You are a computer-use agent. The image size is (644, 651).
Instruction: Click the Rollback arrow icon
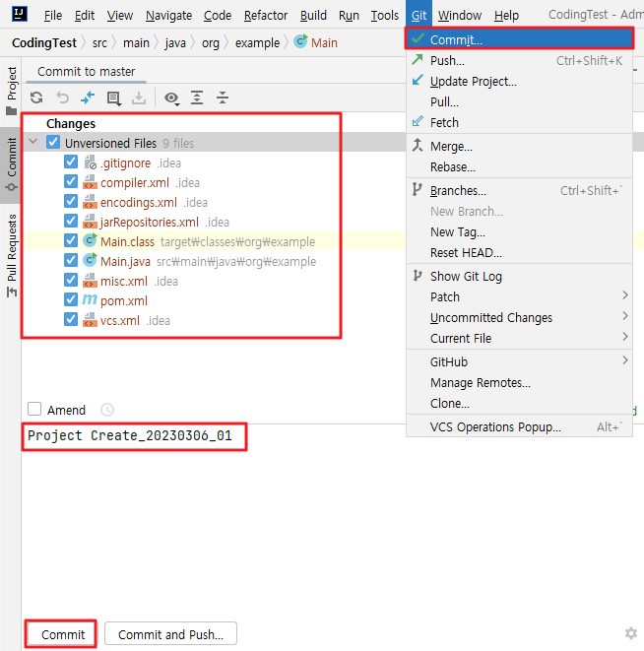62,98
